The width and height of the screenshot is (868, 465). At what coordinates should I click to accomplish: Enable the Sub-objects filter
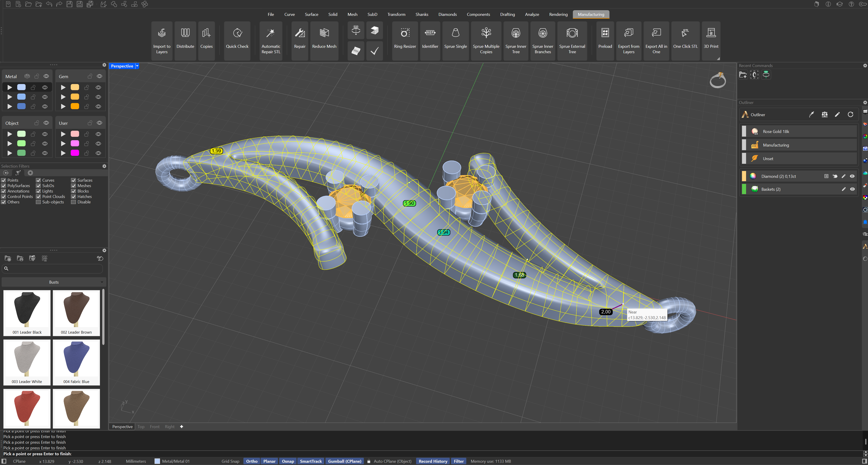click(38, 202)
